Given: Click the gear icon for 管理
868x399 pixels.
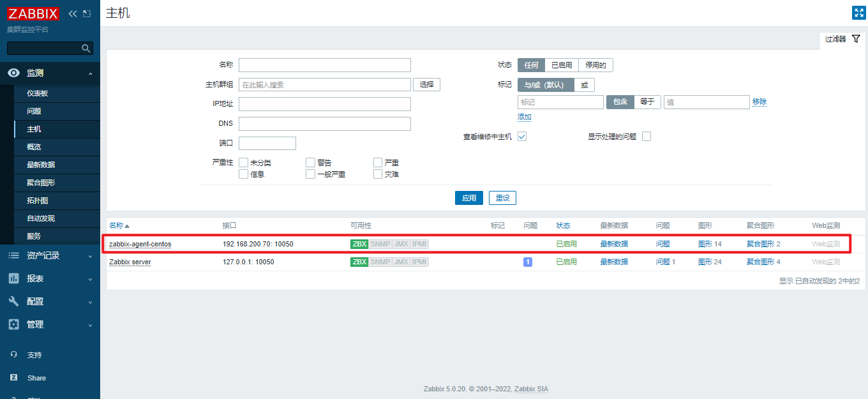Looking at the screenshot, I should tap(13, 324).
